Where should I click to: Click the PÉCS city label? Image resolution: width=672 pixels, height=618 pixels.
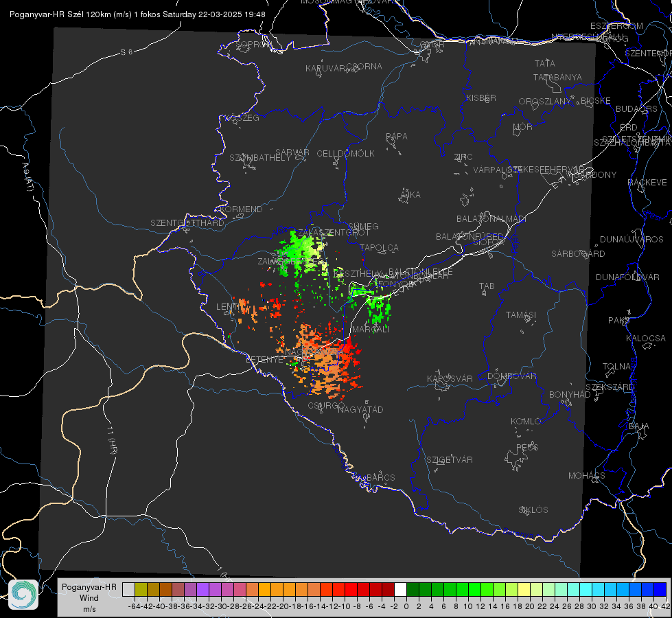(527, 447)
